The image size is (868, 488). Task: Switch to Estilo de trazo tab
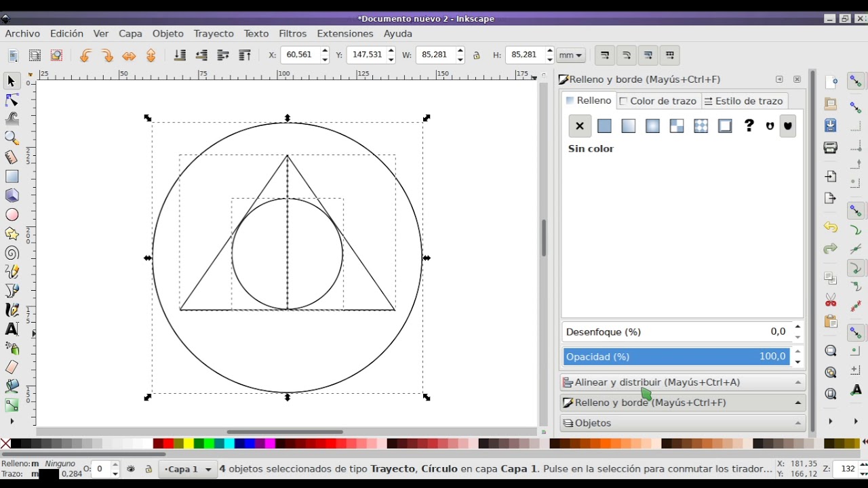(743, 101)
